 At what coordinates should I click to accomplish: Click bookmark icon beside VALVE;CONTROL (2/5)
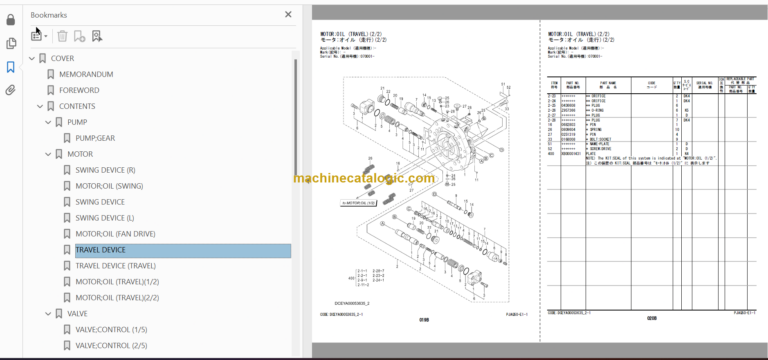pos(67,345)
